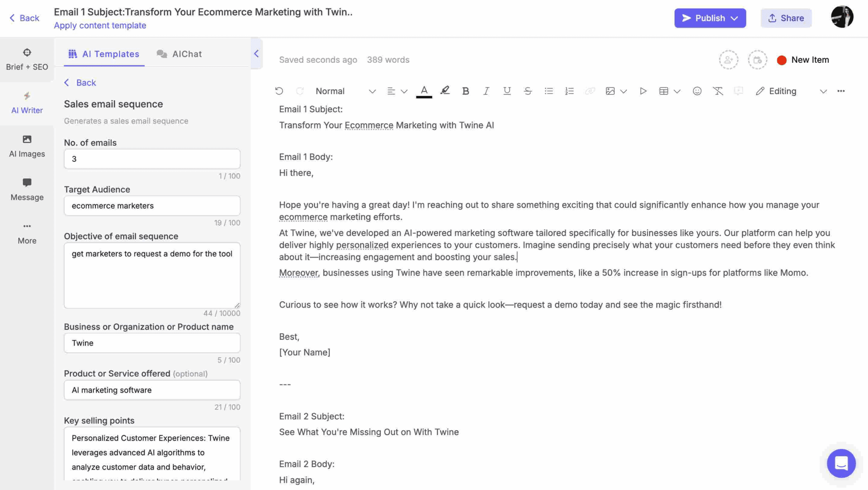Toggle italic formatting
Viewport: 868px width, 490px height.
(x=486, y=91)
